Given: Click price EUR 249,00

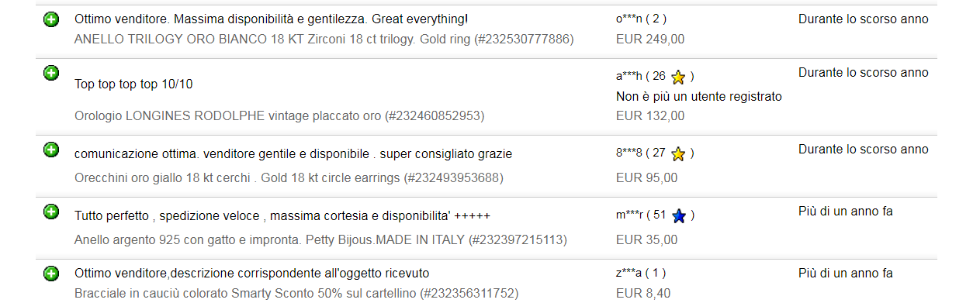Looking at the screenshot, I should click(x=650, y=39).
